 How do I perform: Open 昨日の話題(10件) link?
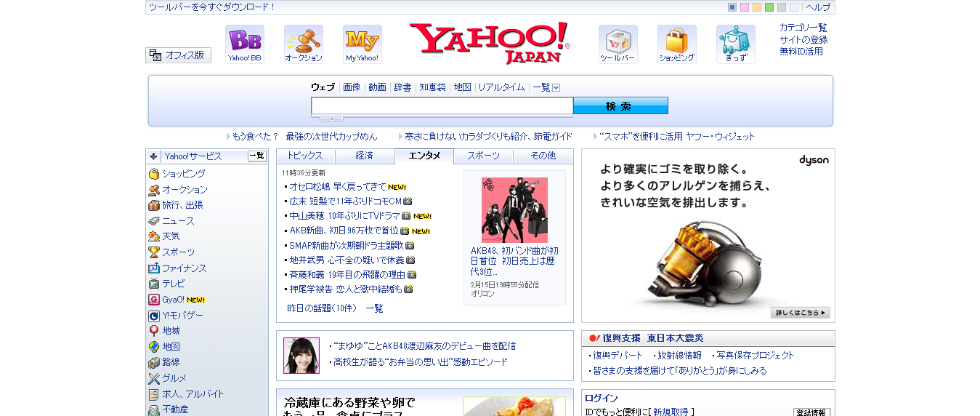click(322, 308)
